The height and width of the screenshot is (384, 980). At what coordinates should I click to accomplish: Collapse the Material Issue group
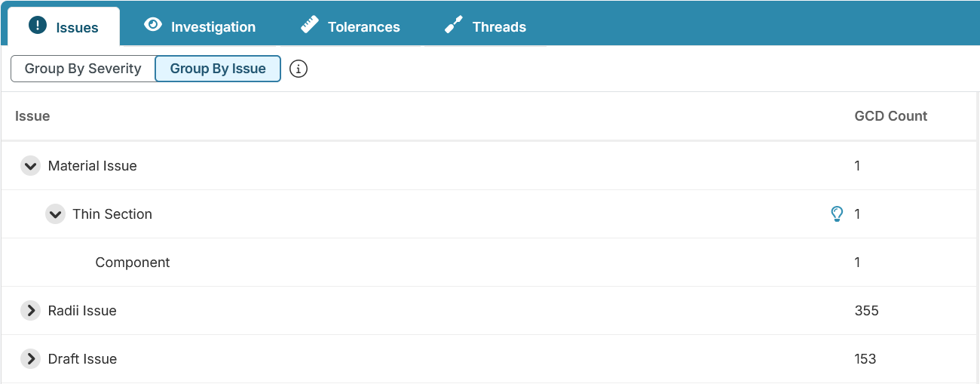(x=30, y=166)
